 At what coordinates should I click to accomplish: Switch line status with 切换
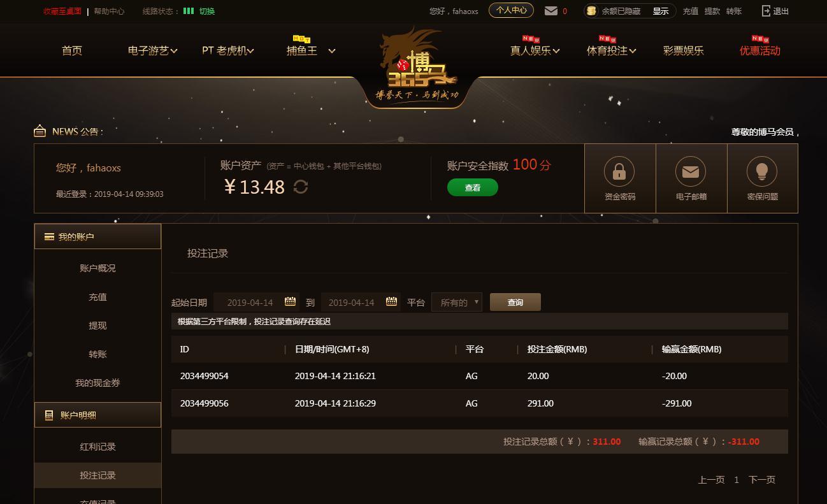207,11
